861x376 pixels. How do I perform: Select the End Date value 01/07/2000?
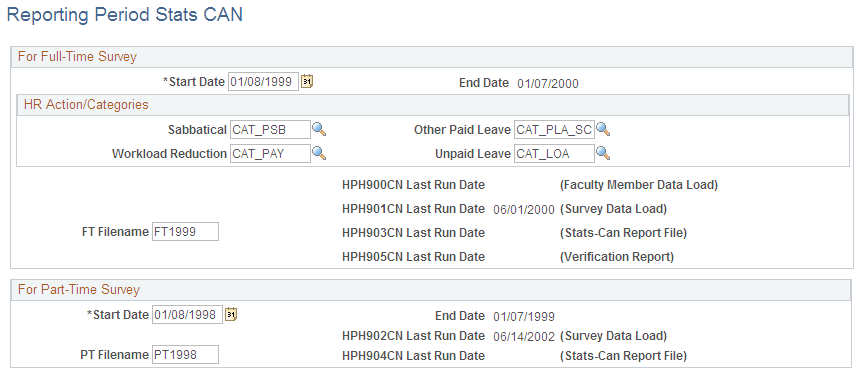pyautogui.click(x=547, y=83)
